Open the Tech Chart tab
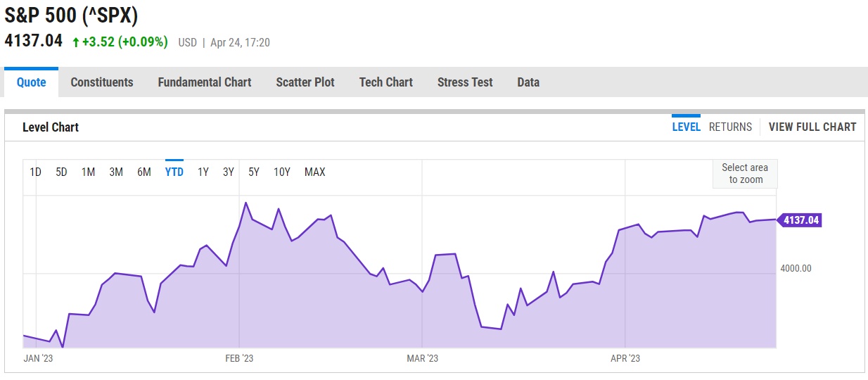The image size is (868, 380). click(385, 82)
